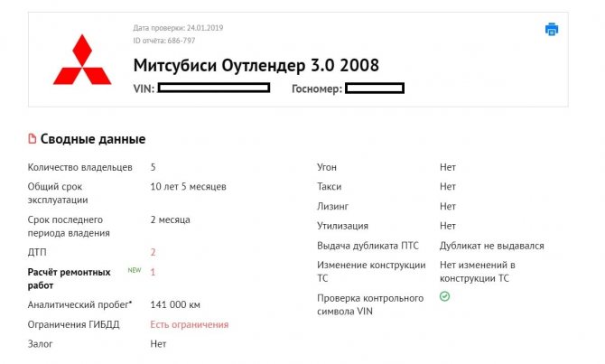Click the Аналитический пробег label
This screenshot has height=364, width=605.
(x=79, y=305)
